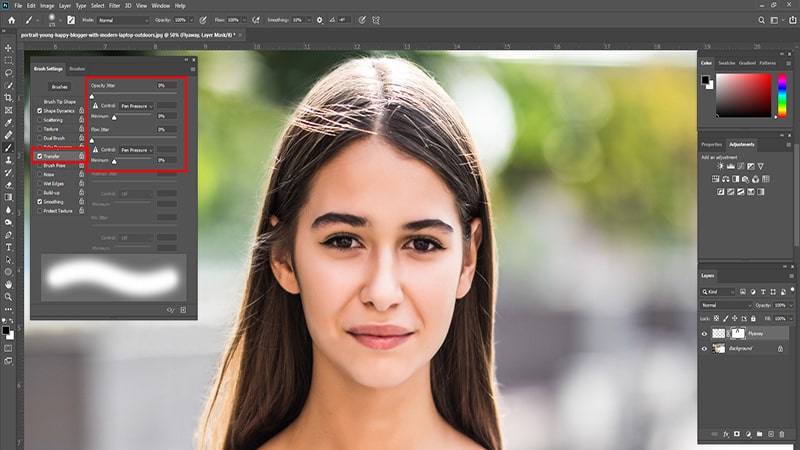Open the Image menu
Viewport: 800px width, 450px height.
47,6
